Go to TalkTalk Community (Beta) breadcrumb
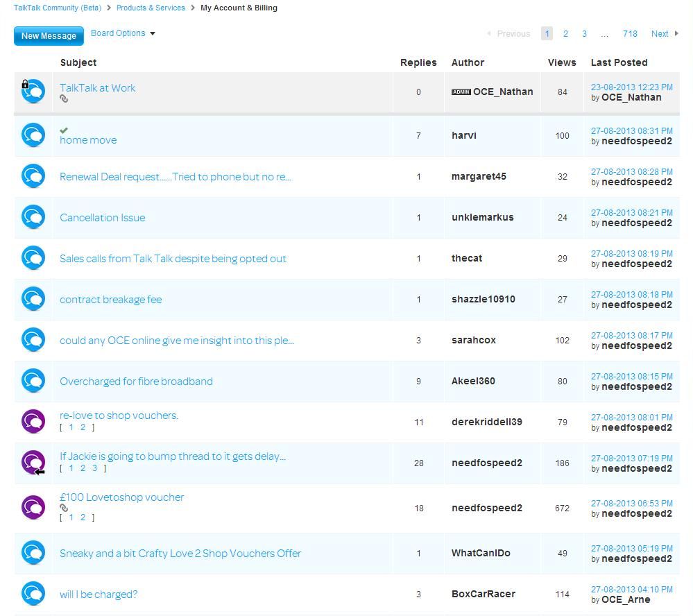The image size is (693, 616). coord(58,8)
